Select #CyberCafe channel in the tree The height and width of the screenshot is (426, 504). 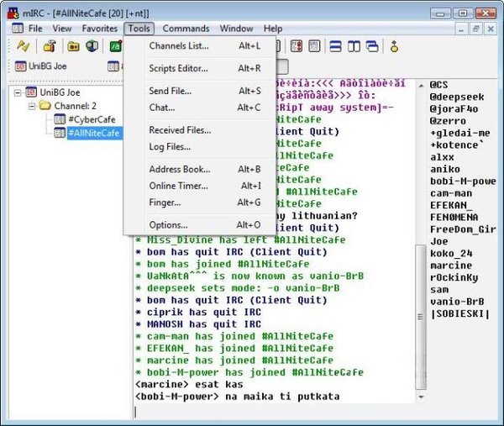coord(92,120)
